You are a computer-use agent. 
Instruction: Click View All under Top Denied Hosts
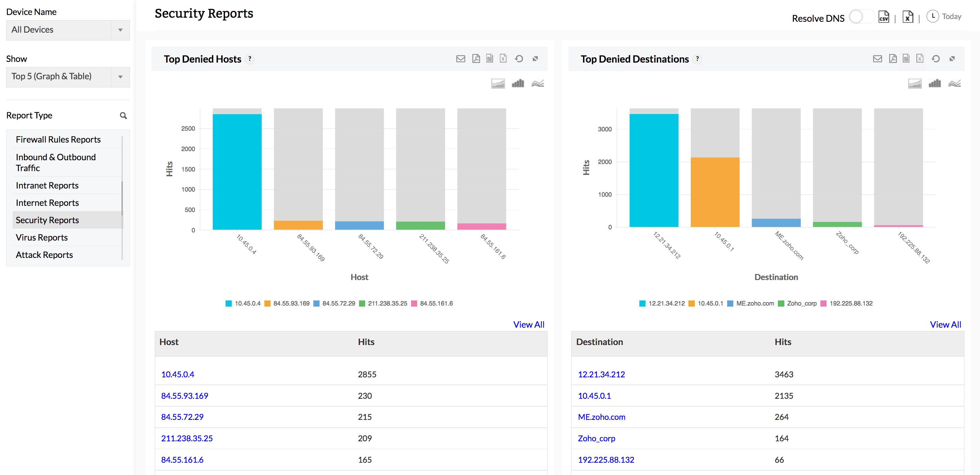coord(528,324)
